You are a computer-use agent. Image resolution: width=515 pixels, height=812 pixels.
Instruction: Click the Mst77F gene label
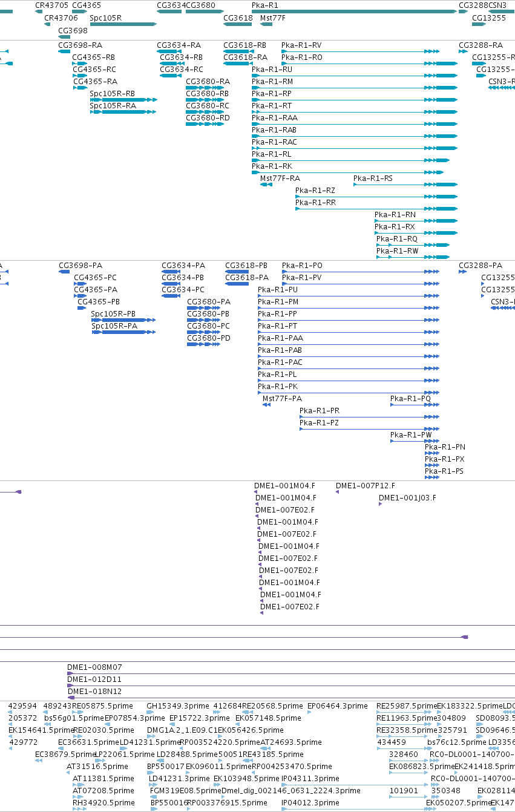tap(273, 18)
